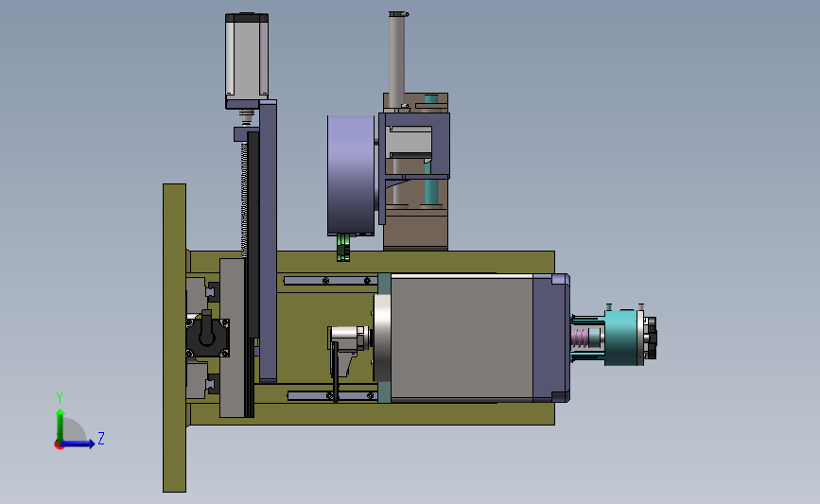Select the gray vertical slider plate
The image size is (820, 504).
pyautogui.click(x=233, y=338)
